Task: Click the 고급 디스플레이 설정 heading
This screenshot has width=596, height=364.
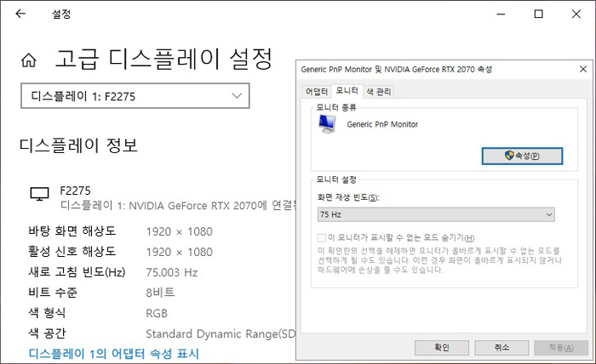Action: tap(163, 59)
